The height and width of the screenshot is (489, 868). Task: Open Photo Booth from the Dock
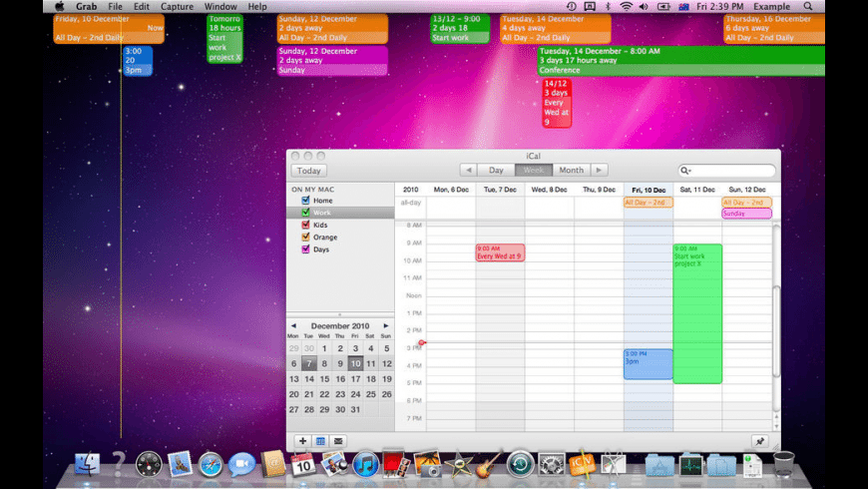pos(396,464)
